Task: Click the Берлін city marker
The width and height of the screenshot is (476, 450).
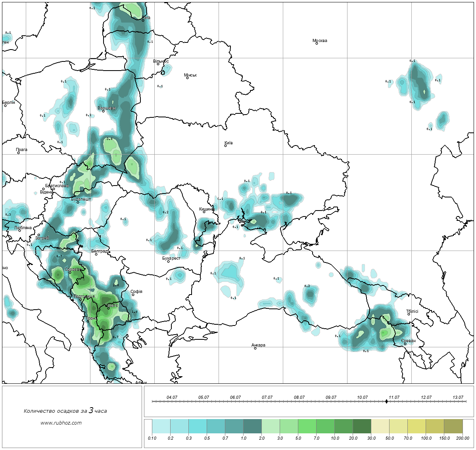Action: pos(5,105)
